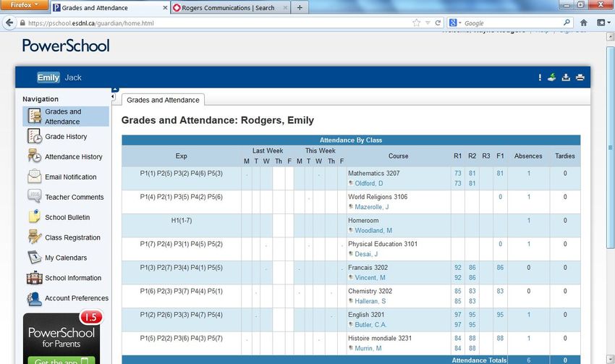The height and width of the screenshot is (364, 615).
Task: Open Mathematics 3207 F1 grade 81
Action: point(500,173)
